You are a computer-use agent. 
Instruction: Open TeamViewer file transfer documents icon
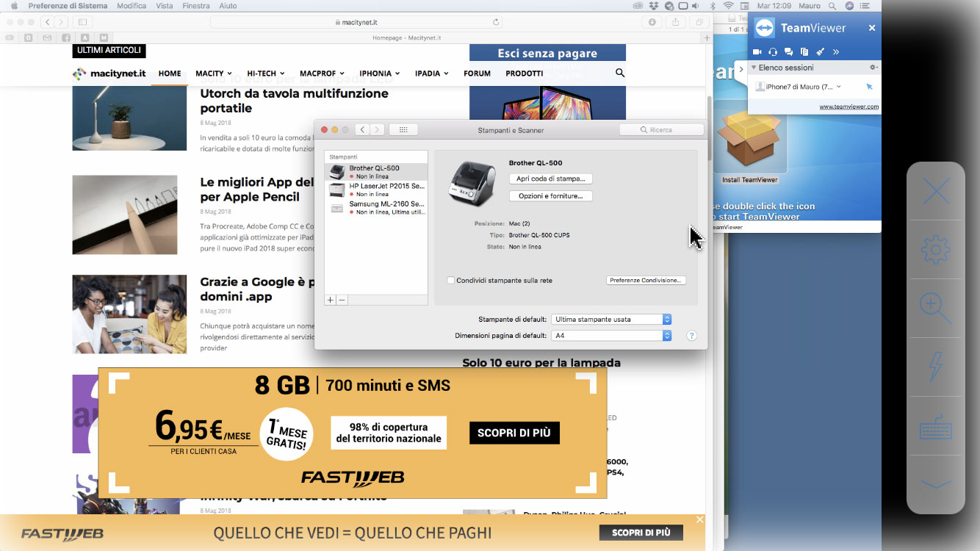804,51
